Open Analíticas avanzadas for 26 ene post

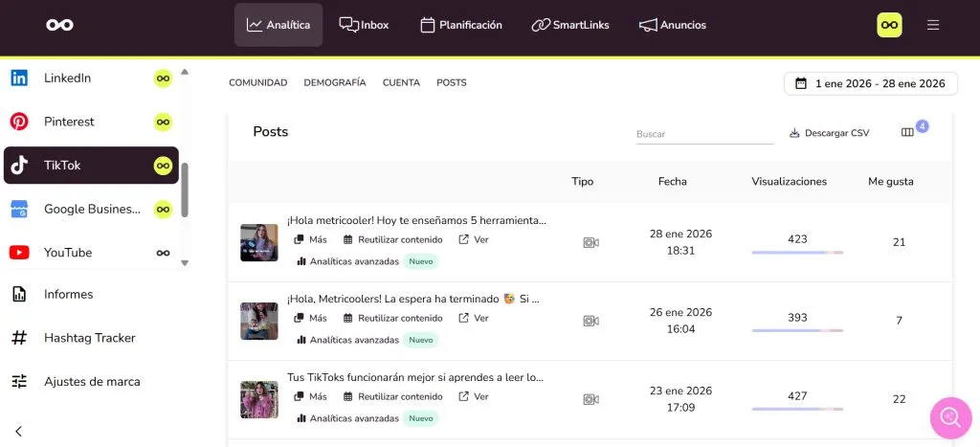pyautogui.click(x=347, y=340)
